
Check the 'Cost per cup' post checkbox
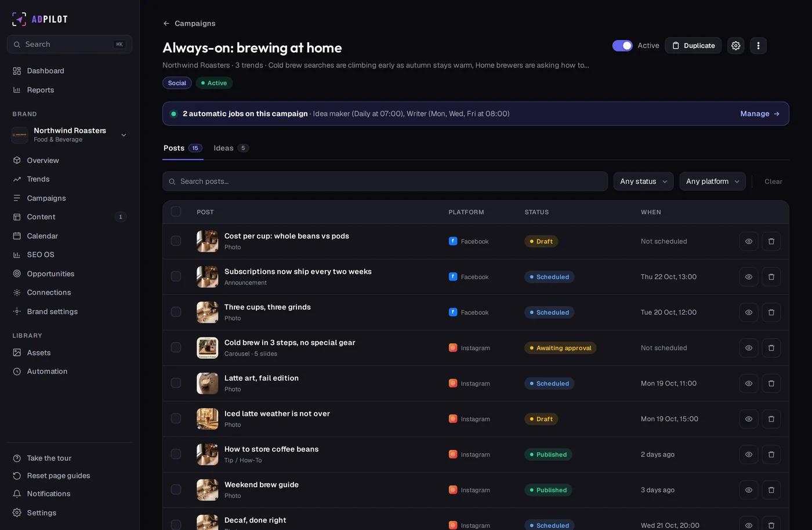[x=176, y=241]
